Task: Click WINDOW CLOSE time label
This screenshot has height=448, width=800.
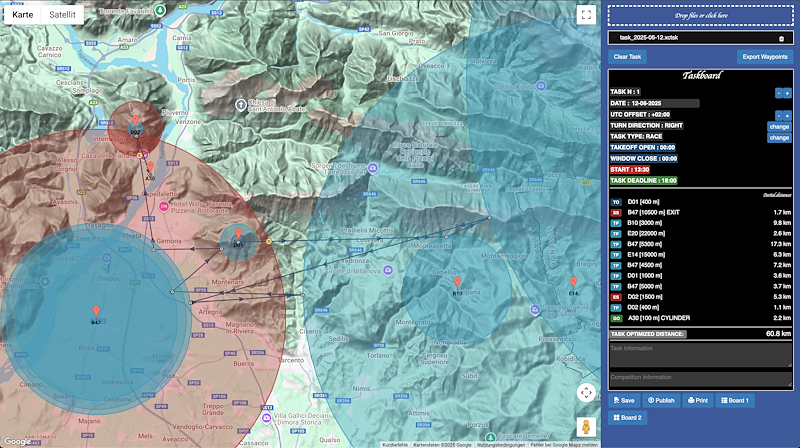Action: point(644,159)
